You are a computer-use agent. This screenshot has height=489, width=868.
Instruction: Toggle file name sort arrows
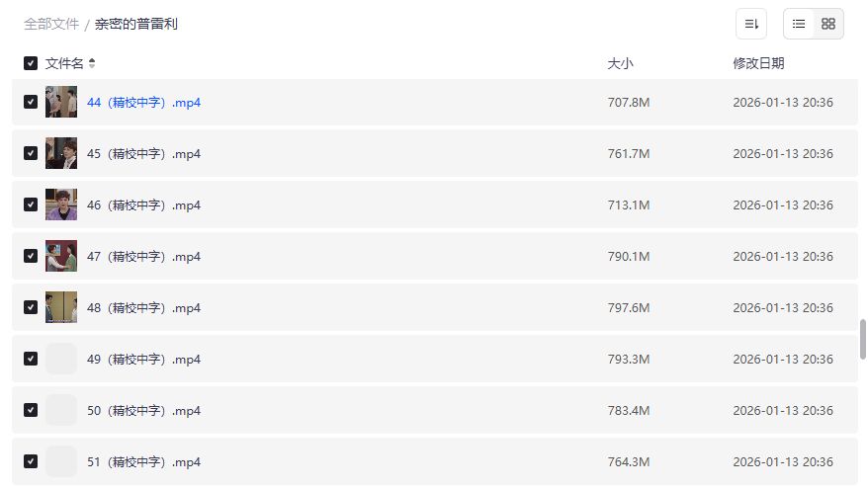pyautogui.click(x=92, y=63)
